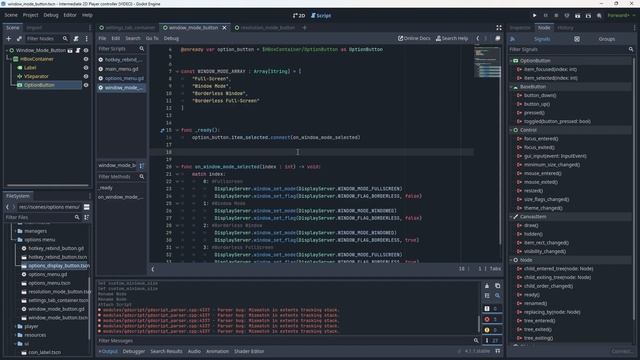The image size is (640, 360).
Task: Open Forward+ renderer dropdown
Action: pos(621,16)
